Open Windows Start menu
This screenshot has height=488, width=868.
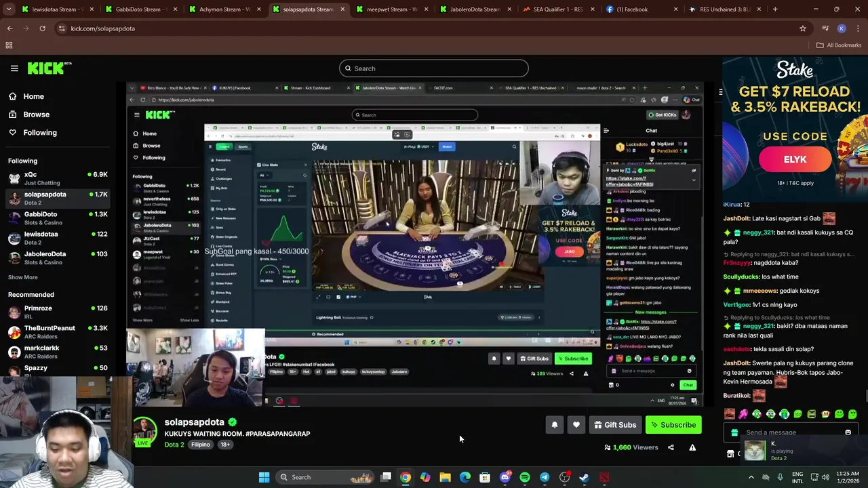264,477
